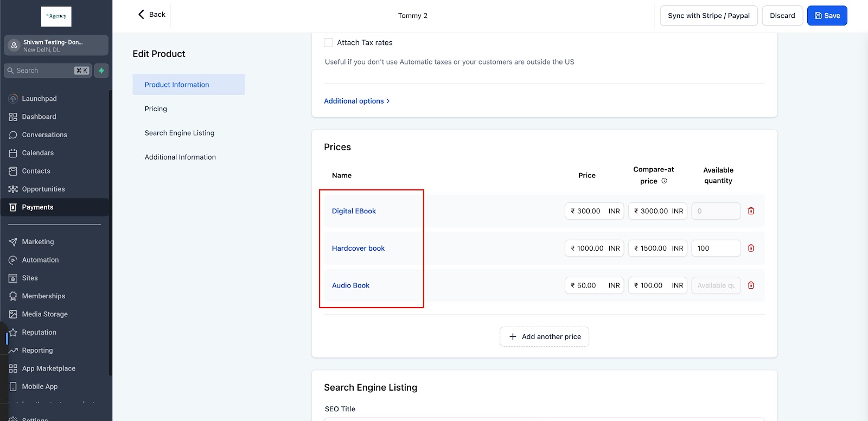Click Add another price button
868x421 pixels.
pyautogui.click(x=544, y=337)
